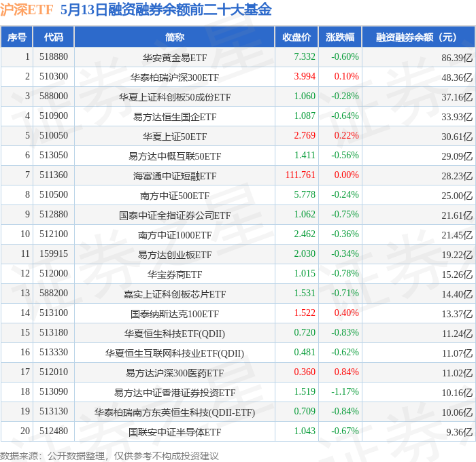Screen dimensions: 476x462
Task: Click fund name 国泰纳斯达克100ETF
Action: coord(175,314)
